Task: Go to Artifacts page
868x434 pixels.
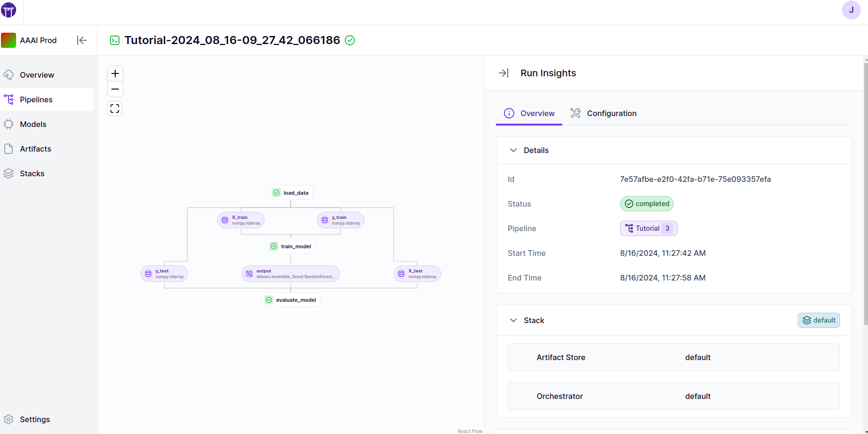Action: click(35, 149)
